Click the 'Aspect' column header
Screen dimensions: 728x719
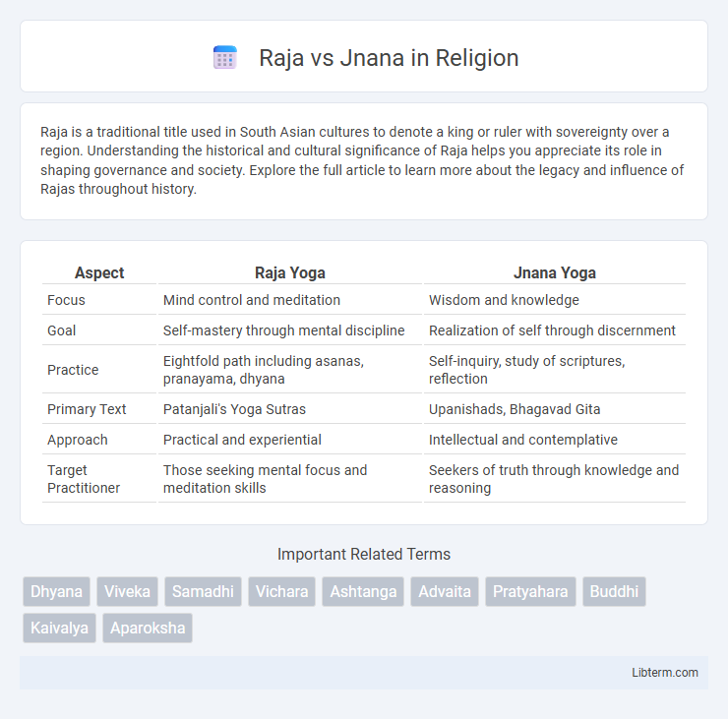[x=99, y=272]
